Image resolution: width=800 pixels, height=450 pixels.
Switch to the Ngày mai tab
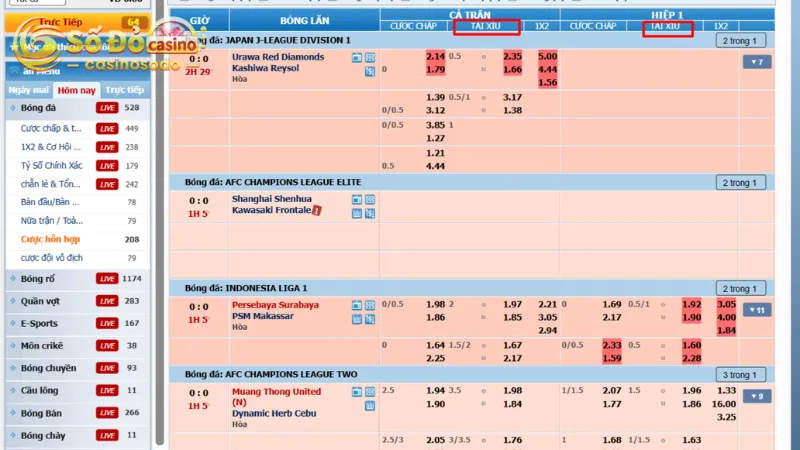point(29,90)
